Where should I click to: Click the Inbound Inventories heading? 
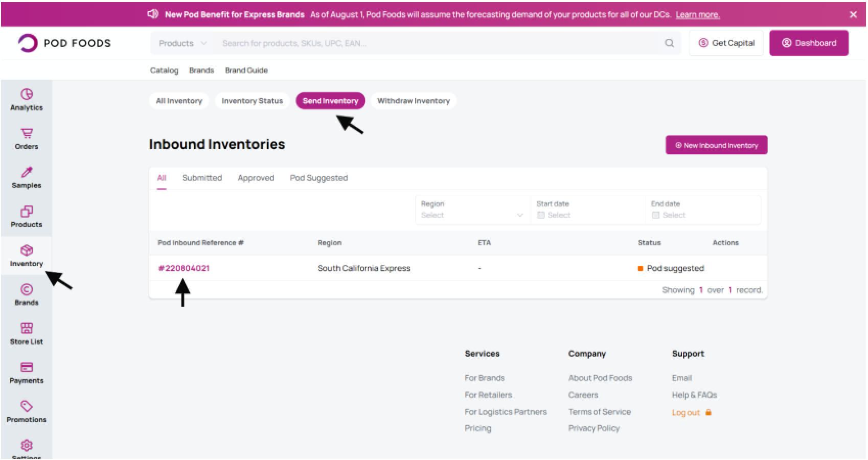click(217, 145)
